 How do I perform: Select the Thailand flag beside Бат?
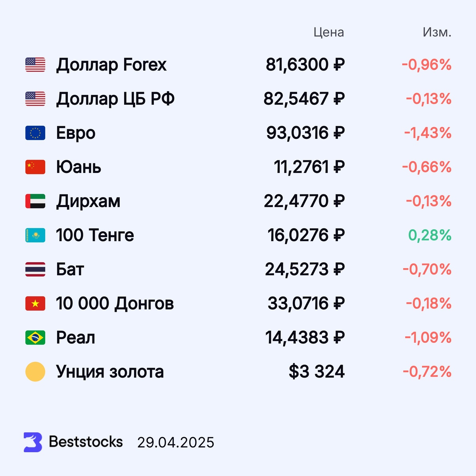[35, 269]
